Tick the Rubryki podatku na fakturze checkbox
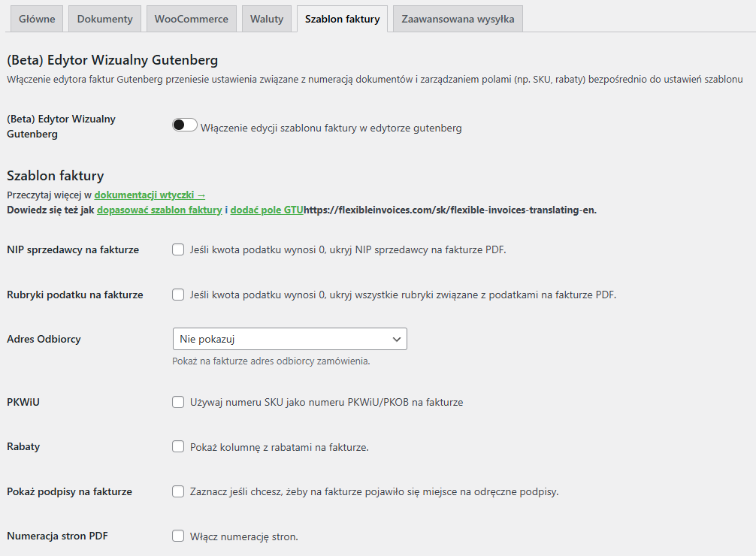 (x=178, y=295)
